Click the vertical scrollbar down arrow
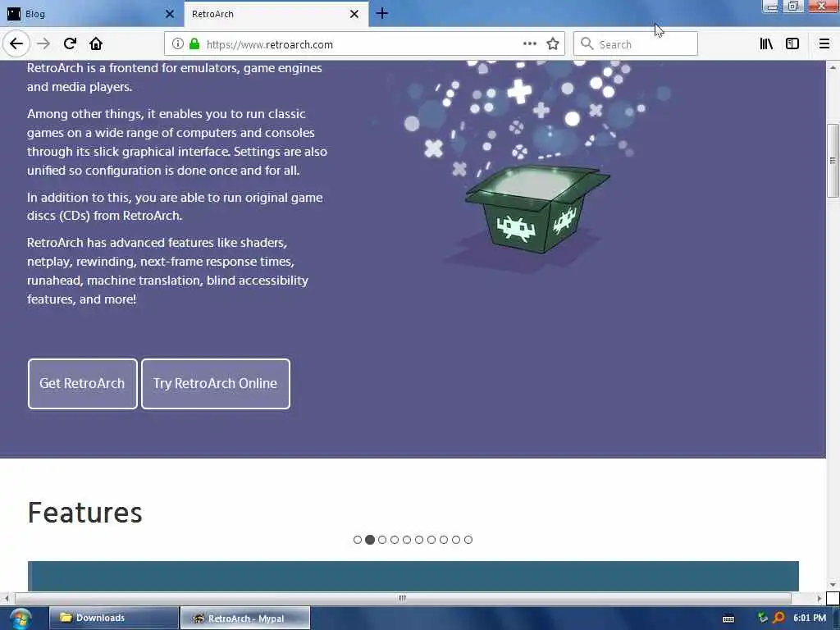Viewport: 840px width, 630px height. (833, 584)
